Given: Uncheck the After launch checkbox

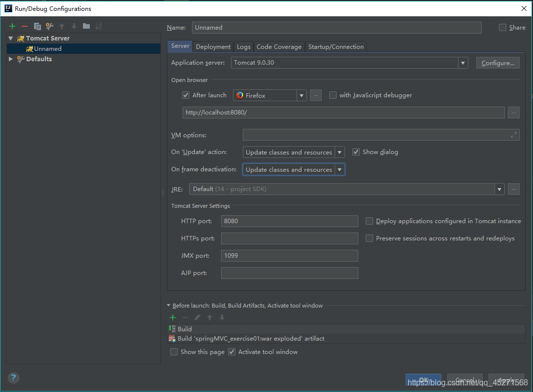Looking at the screenshot, I should coord(186,95).
